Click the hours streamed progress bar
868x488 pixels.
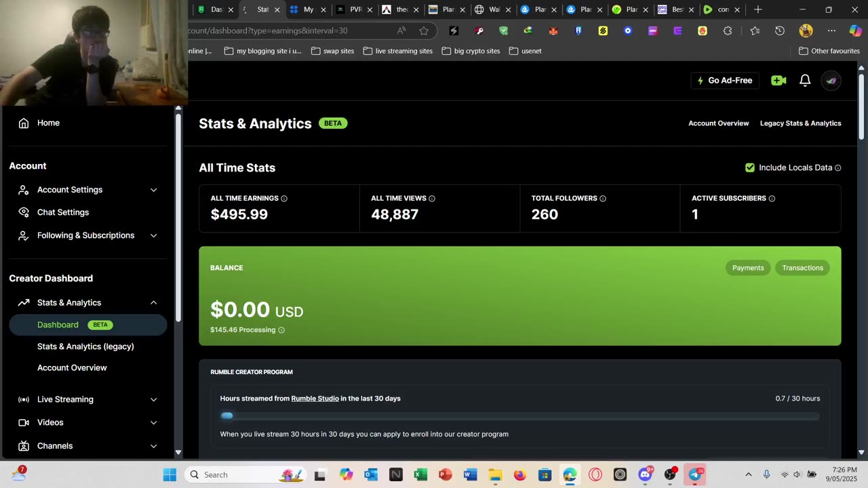520,415
